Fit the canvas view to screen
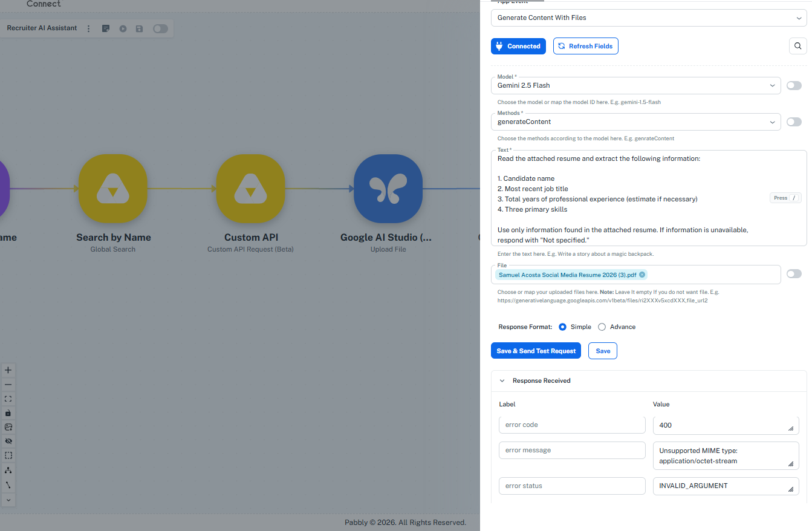Image resolution: width=812 pixels, height=531 pixels. [x=8, y=399]
